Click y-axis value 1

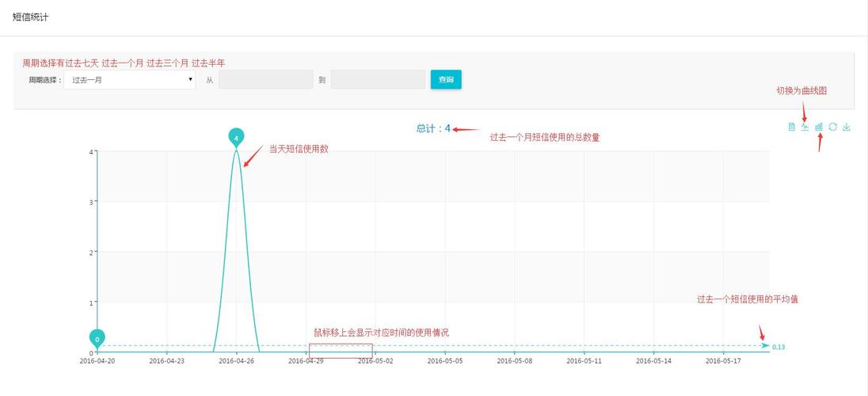click(91, 303)
